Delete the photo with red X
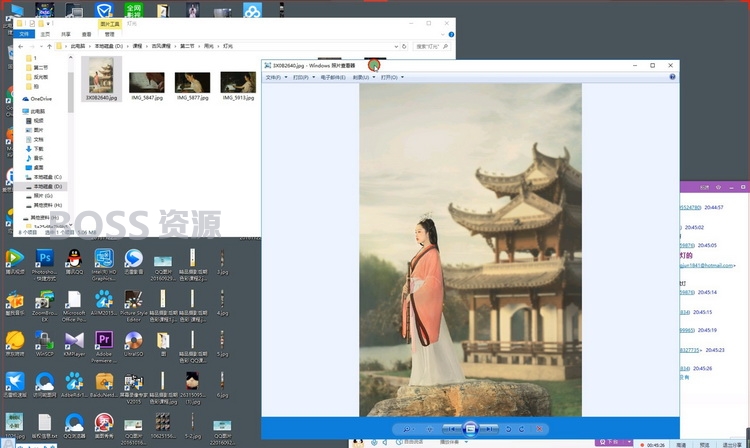Image resolution: width=750 pixels, height=448 pixels. pyautogui.click(x=539, y=429)
